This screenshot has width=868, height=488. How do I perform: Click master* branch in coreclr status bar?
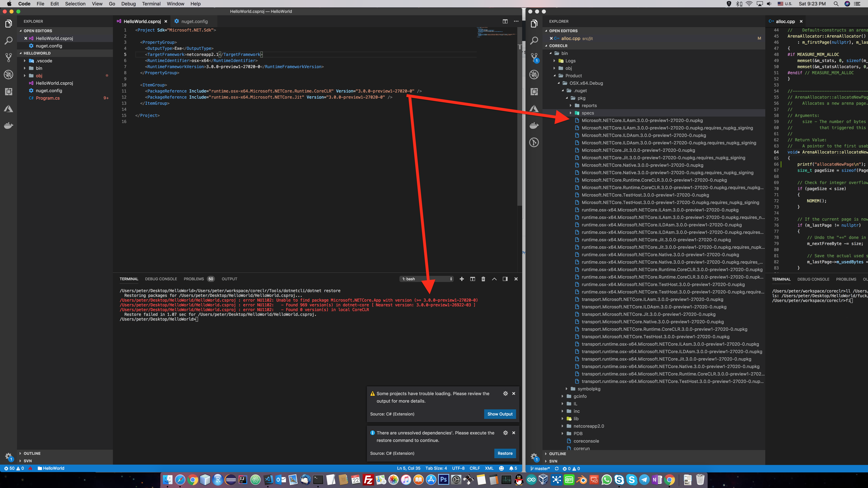coord(540,469)
